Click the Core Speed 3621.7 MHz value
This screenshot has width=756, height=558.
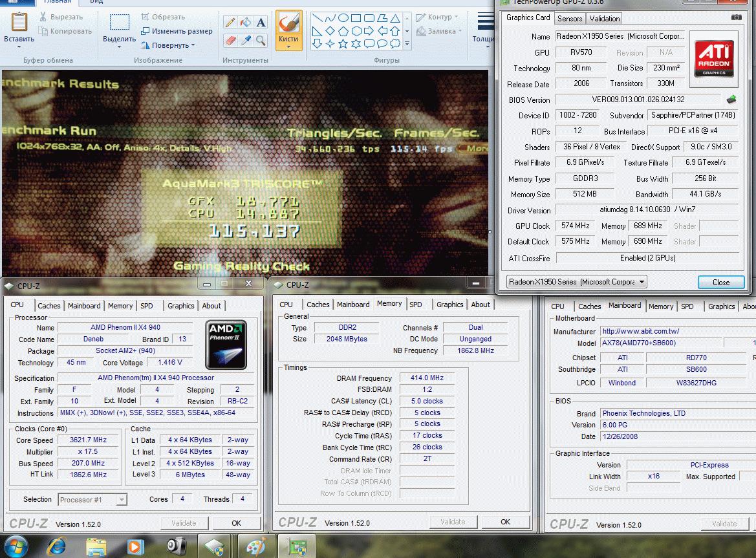pyautogui.click(x=88, y=440)
